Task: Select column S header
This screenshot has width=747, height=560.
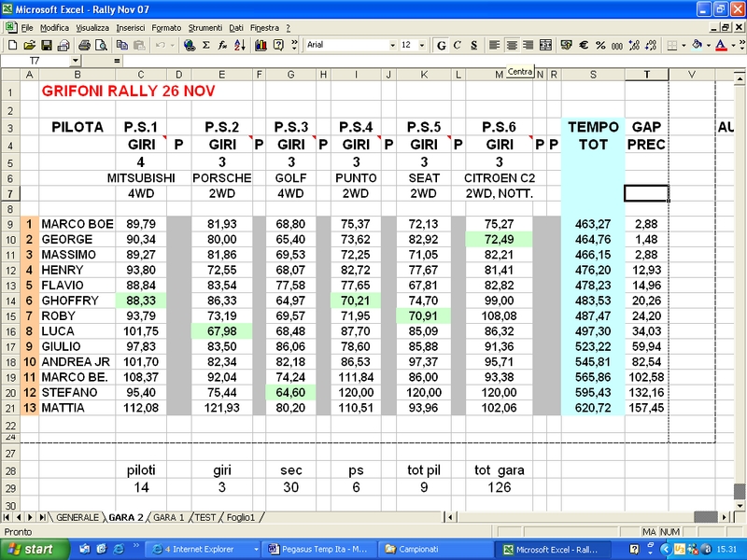Action: click(593, 75)
